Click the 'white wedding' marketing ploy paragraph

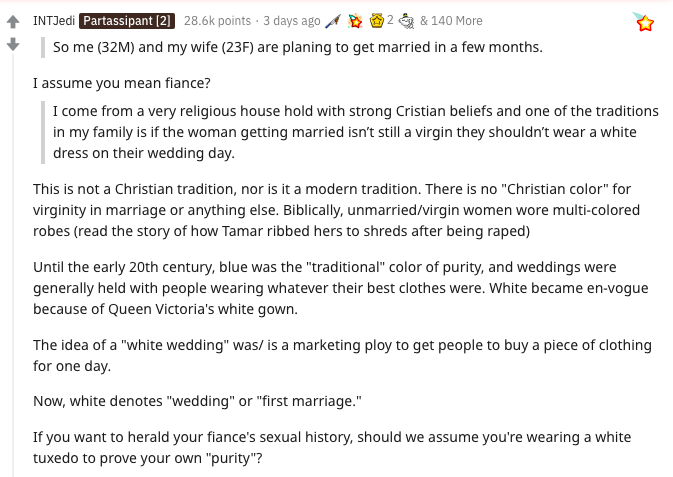342,355
